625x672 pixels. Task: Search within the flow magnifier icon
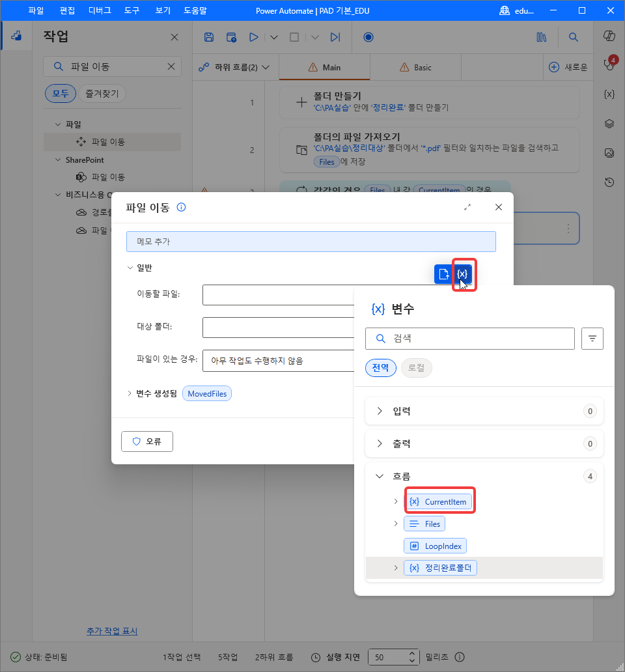(573, 37)
